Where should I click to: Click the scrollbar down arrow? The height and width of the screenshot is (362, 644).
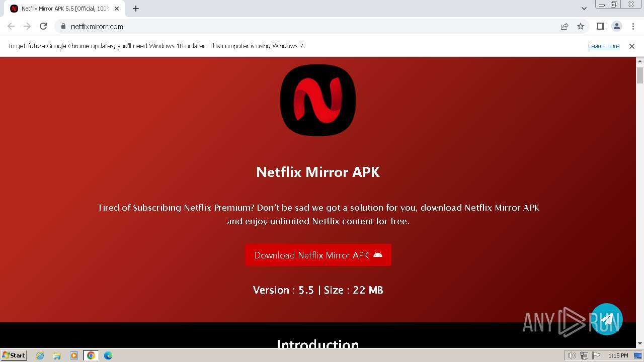pyautogui.click(x=640, y=343)
